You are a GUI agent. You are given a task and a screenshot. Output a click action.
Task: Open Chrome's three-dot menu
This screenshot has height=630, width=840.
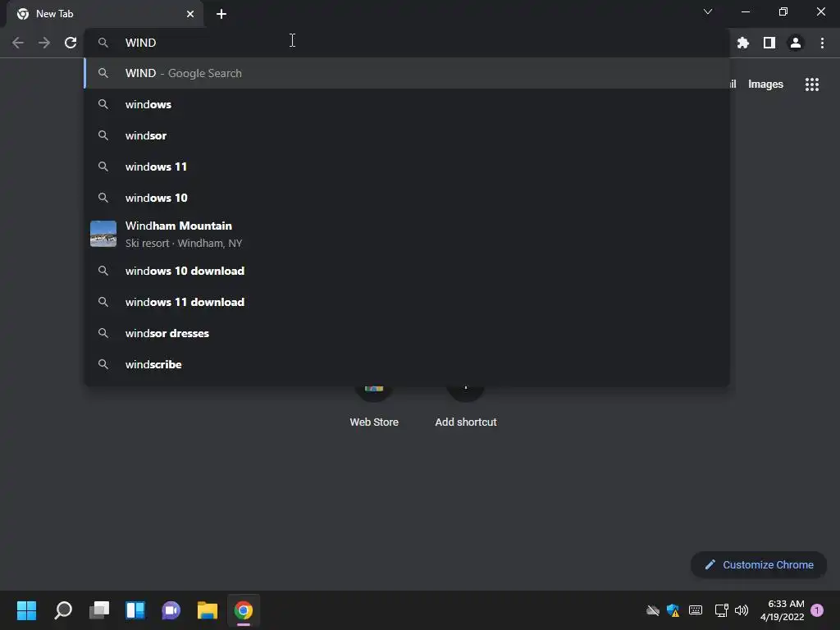click(822, 43)
